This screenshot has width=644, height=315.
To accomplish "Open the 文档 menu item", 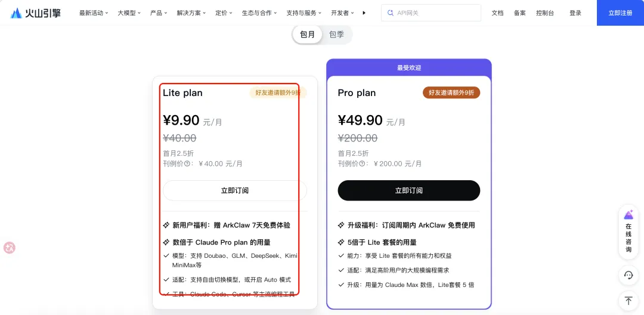I will coord(497,13).
